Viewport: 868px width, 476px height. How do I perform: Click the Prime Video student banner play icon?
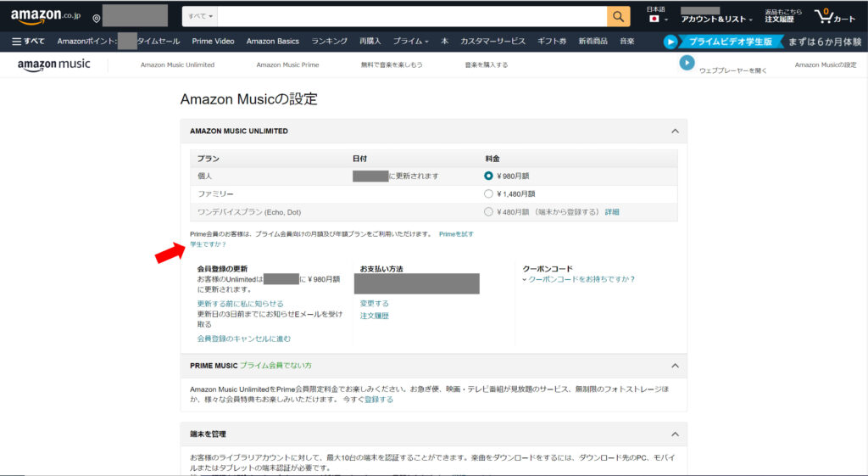670,42
